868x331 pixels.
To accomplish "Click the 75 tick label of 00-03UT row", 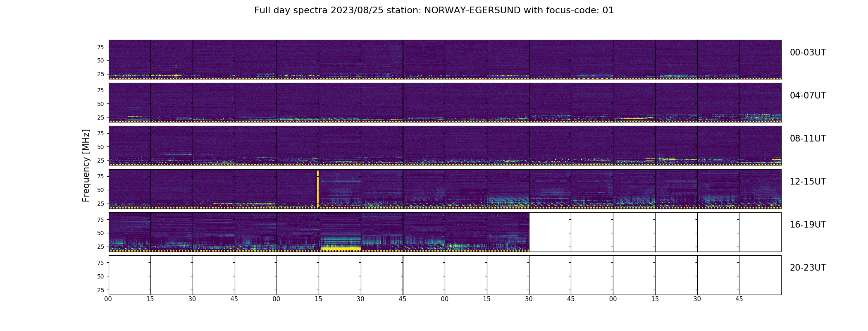I will coord(100,47).
